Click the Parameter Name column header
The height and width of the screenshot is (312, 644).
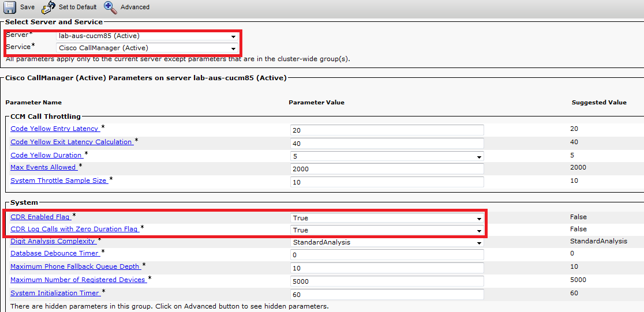(x=33, y=102)
